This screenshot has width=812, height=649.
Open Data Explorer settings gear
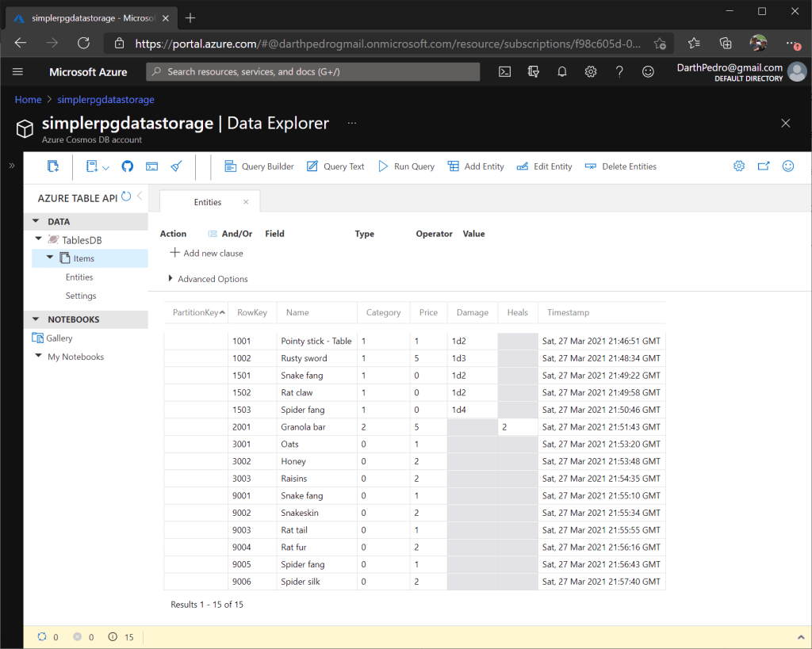[738, 166]
